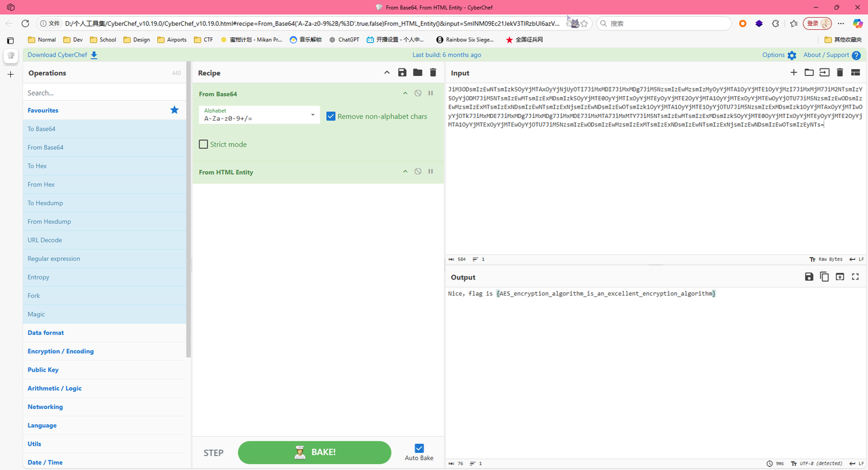Uncheck Remove non-alphabet chars
This screenshot has width=868, height=470.
coord(331,116)
